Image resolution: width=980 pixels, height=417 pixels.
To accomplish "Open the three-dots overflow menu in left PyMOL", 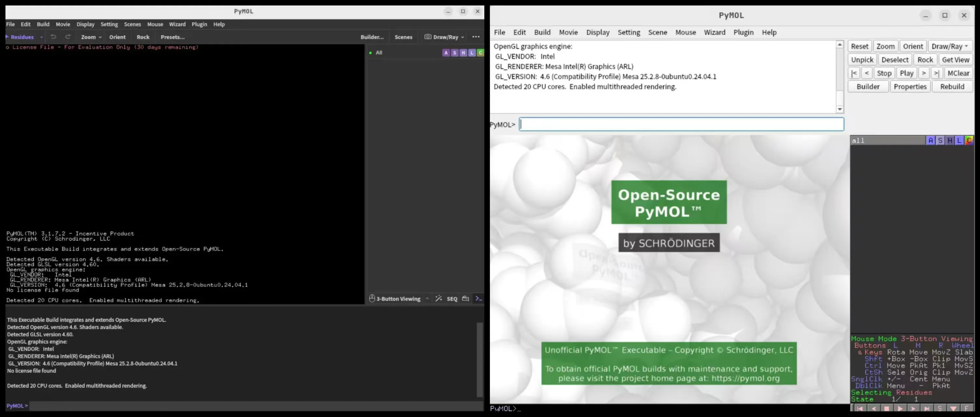I will pos(476,37).
